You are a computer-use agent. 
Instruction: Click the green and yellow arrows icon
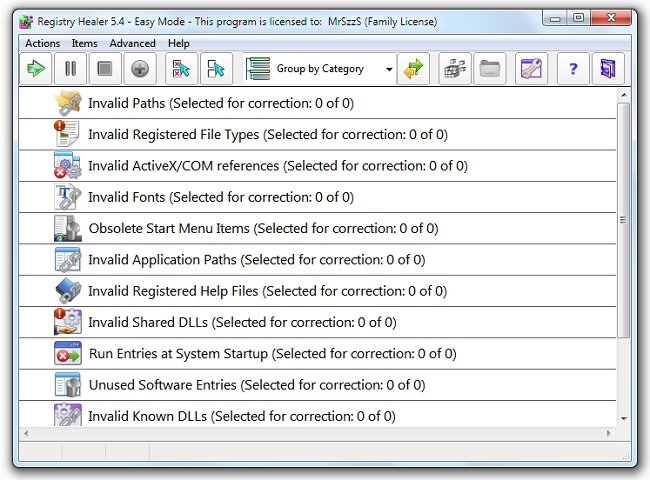tap(413, 68)
